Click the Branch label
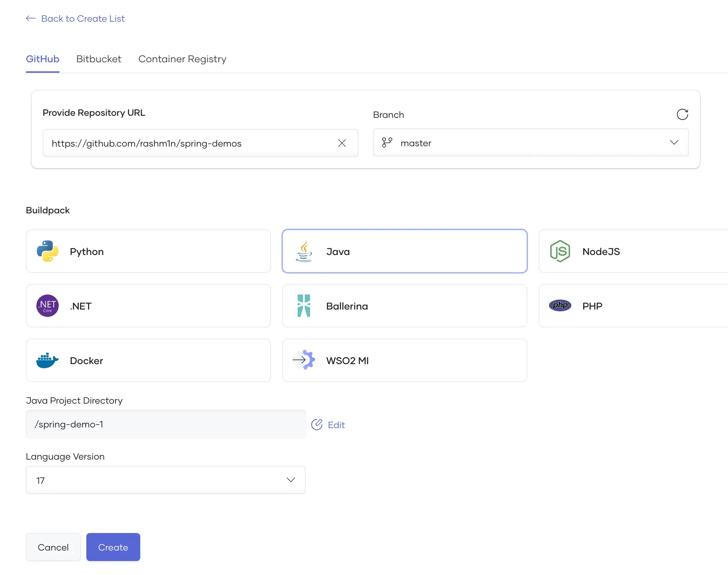Viewport: 728px width, 575px height. click(388, 115)
